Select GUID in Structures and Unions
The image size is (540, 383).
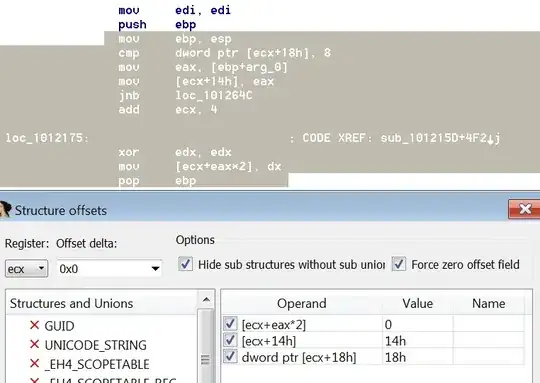[59, 326]
